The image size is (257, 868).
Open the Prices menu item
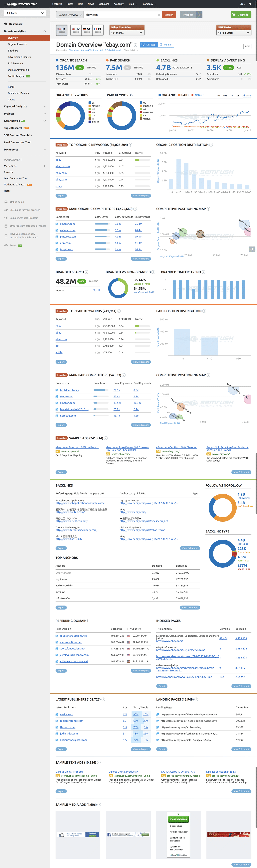(70, 4)
